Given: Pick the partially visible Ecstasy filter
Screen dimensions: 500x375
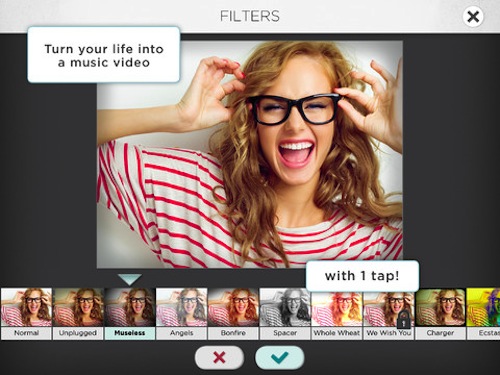Looking at the screenshot, I should 483,307.
